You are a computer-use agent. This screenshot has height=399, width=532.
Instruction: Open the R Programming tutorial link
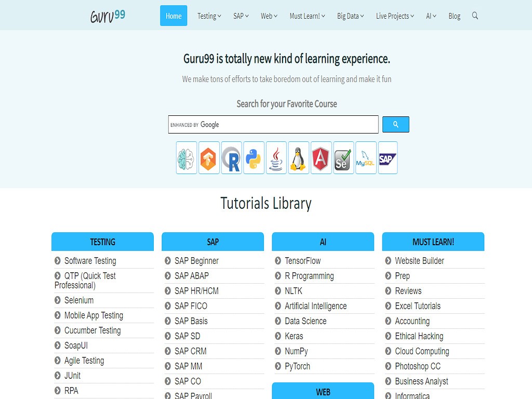point(310,276)
